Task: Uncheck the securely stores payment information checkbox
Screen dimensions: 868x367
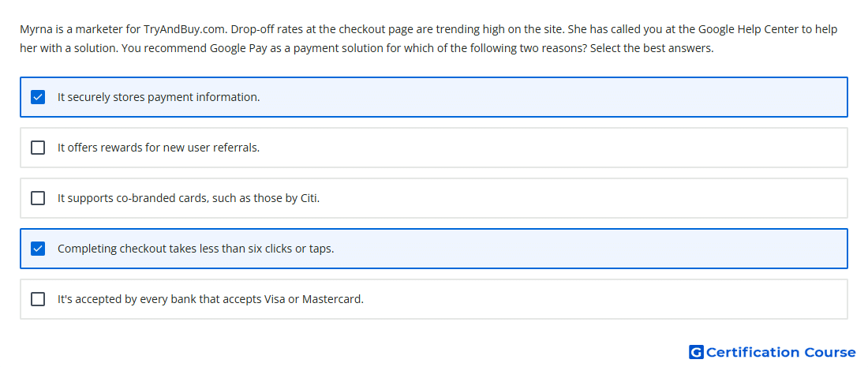Action: pyautogui.click(x=38, y=97)
